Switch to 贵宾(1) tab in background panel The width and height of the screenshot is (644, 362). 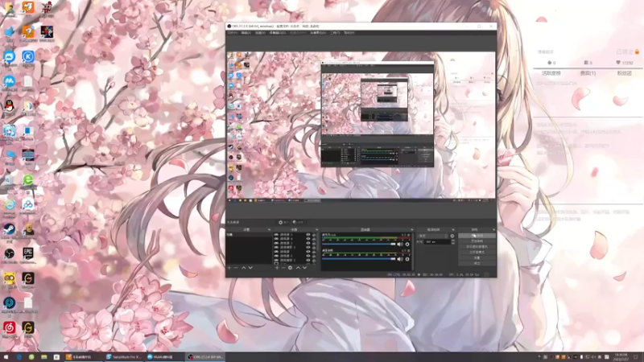pos(588,73)
